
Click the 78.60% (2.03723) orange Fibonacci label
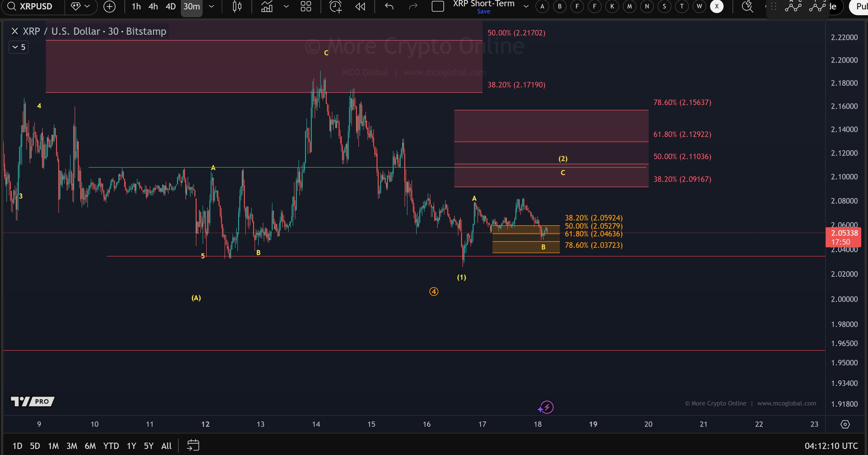pyautogui.click(x=593, y=245)
